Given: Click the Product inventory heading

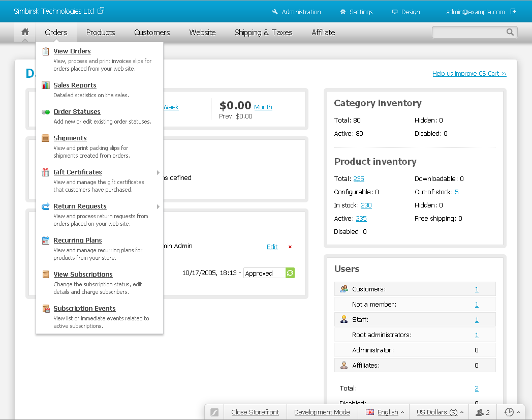Looking at the screenshot, I should pyautogui.click(x=375, y=162).
